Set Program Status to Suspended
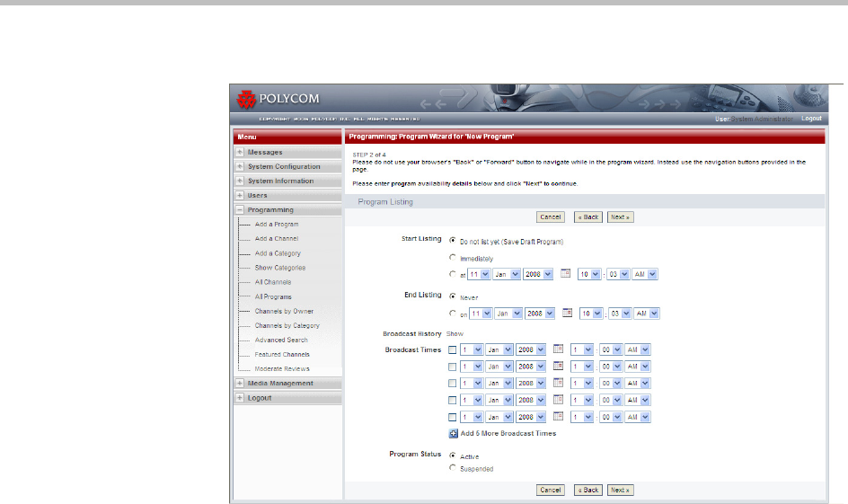Screen dimensions: 848x504 click(x=452, y=468)
